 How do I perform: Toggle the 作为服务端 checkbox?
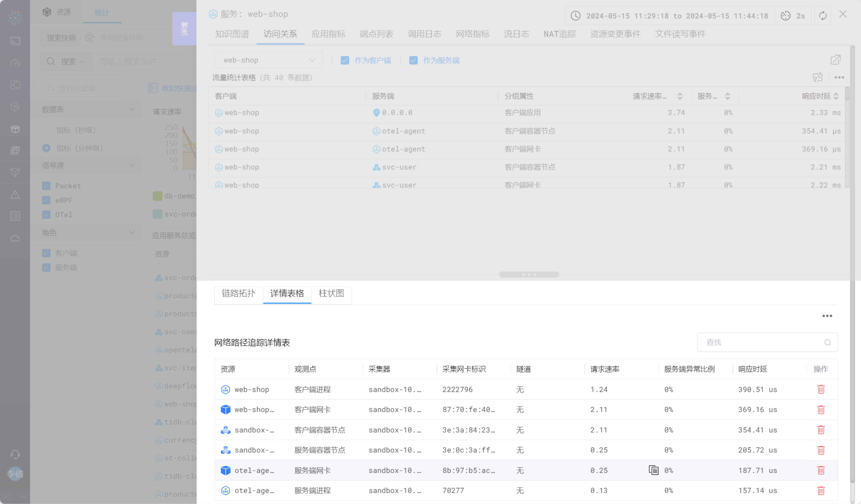pyautogui.click(x=413, y=61)
